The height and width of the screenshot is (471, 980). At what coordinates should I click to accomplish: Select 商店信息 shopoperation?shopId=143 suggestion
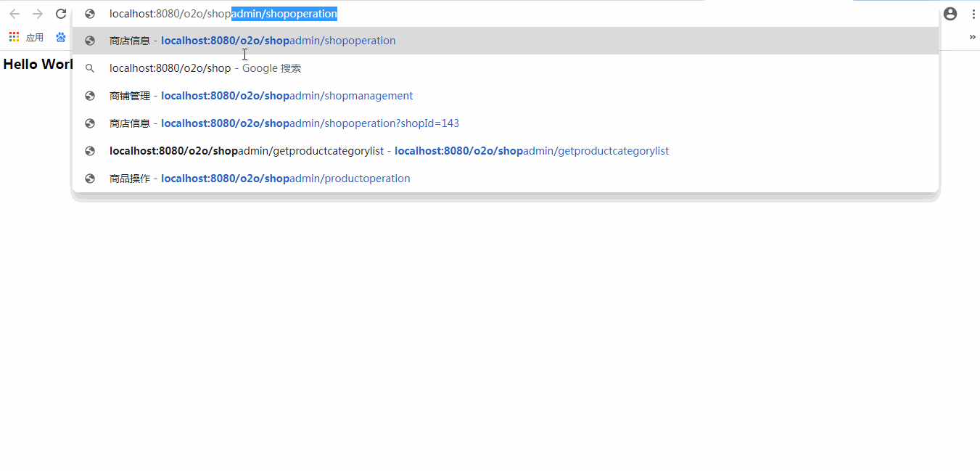pos(506,123)
